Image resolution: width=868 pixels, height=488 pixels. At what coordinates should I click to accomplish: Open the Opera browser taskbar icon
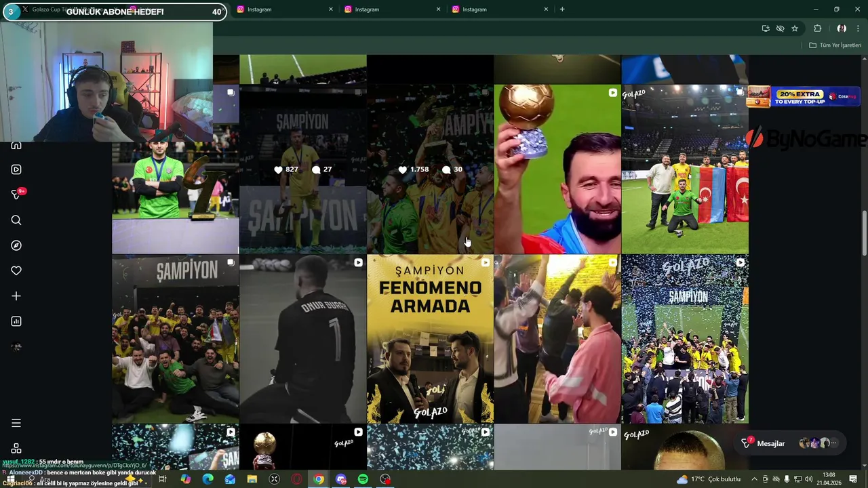(x=296, y=479)
